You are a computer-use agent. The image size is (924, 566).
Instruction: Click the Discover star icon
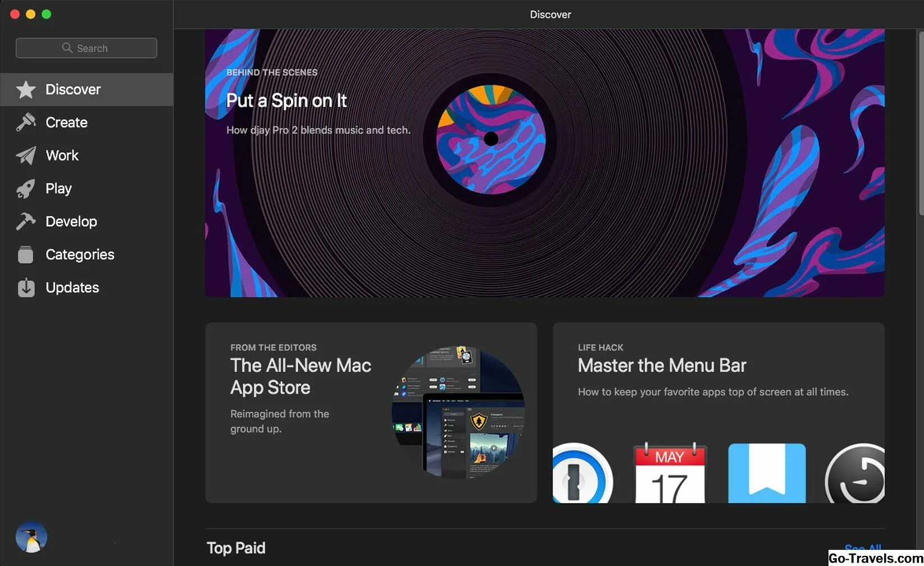click(x=26, y=89)
